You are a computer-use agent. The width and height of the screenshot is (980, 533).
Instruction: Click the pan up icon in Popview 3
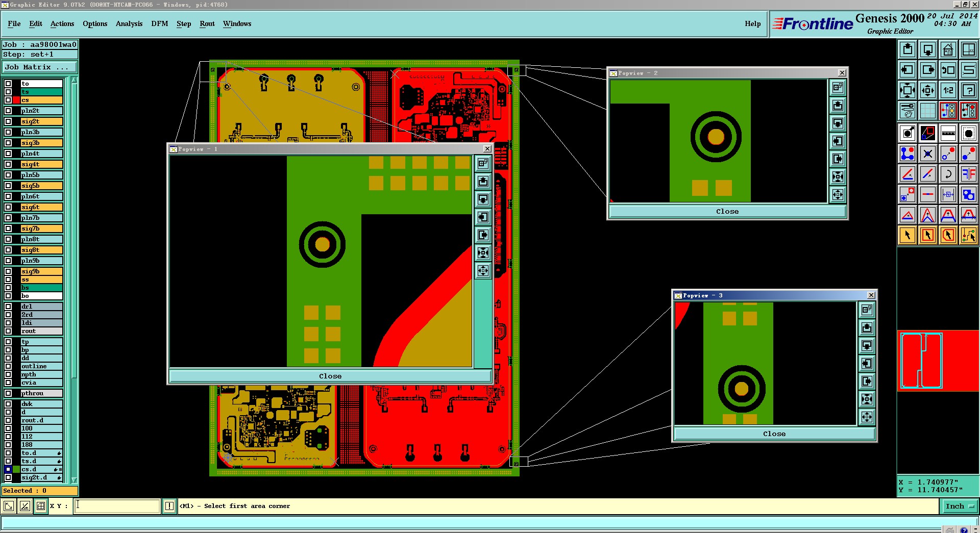tap(867, 327)
